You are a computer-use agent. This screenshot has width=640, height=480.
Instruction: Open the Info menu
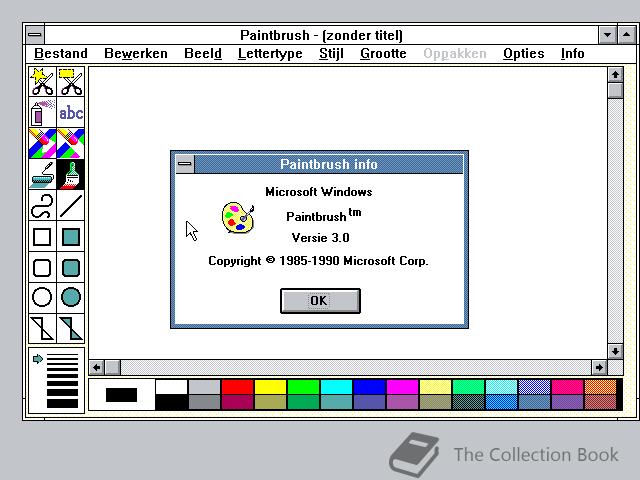coord(573,53)
